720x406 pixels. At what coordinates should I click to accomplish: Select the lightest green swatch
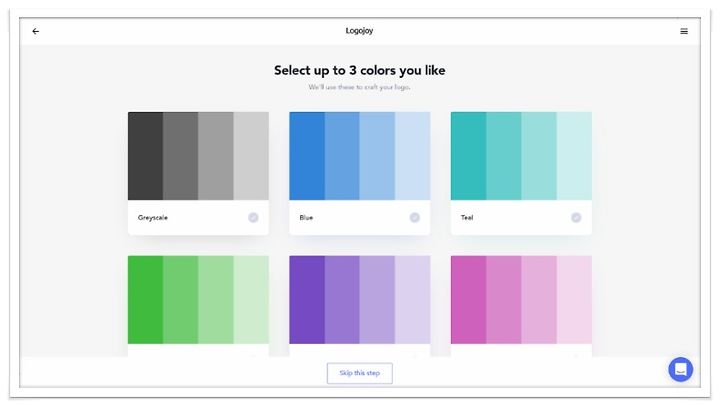tap(251, 300)
